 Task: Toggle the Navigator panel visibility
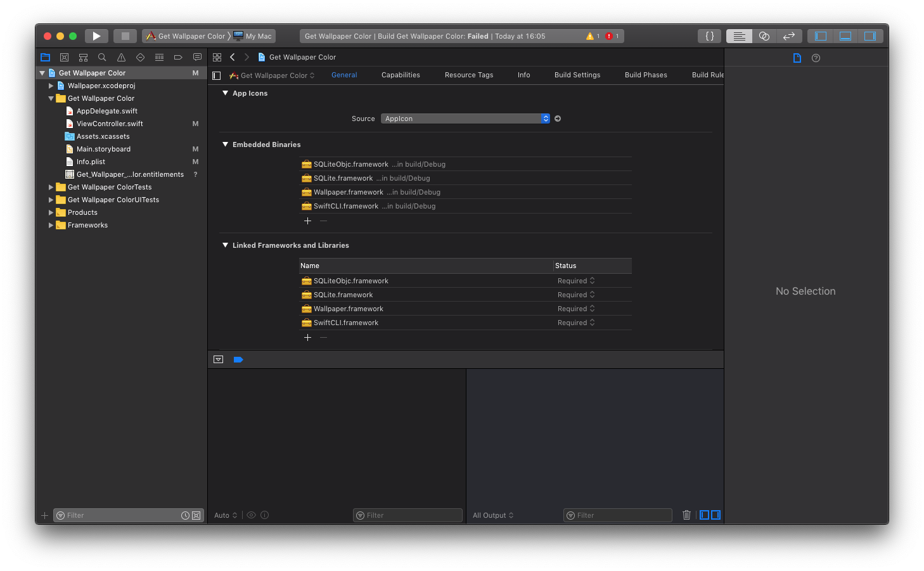tap(821, 36)
